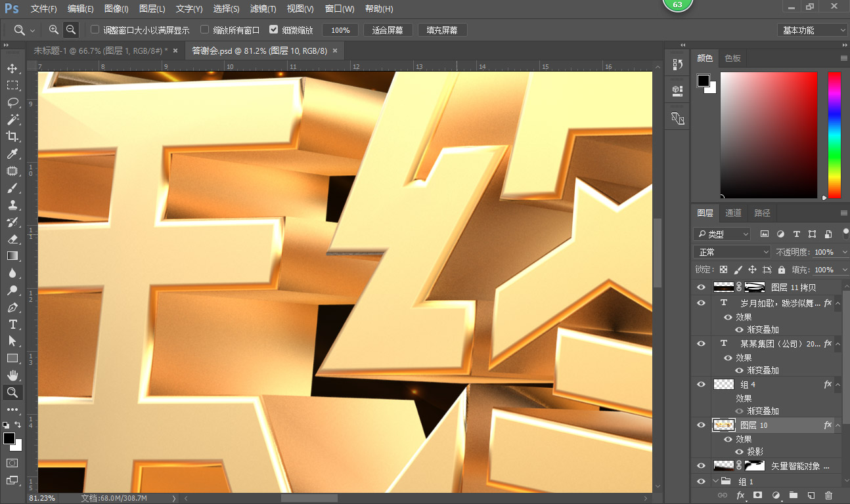Click the 100% zoom button
This screenshot has width=850, height=504.
coord(340,30)
